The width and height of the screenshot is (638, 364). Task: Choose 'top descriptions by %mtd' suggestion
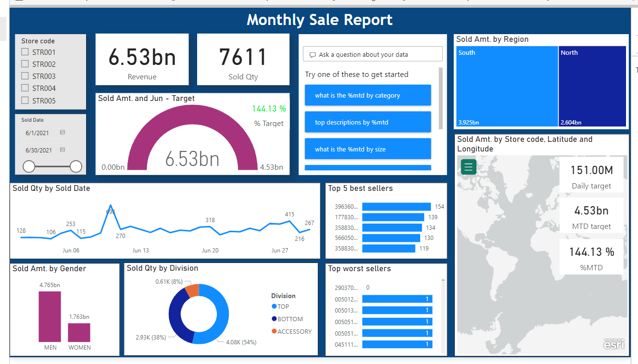(x=368, y=122)
